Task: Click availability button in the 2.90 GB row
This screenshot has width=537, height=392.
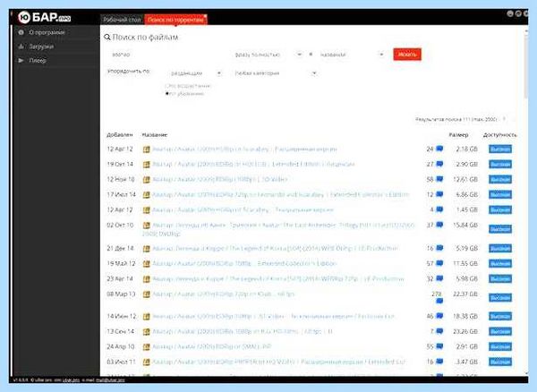Action: coord(500,165)
